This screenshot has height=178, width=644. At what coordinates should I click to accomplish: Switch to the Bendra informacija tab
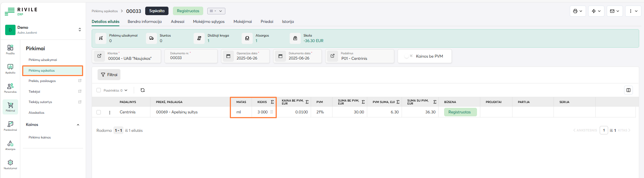144,21
